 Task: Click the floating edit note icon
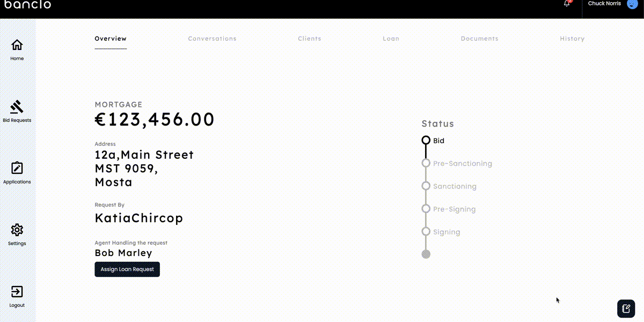click(x=626, y=308)
